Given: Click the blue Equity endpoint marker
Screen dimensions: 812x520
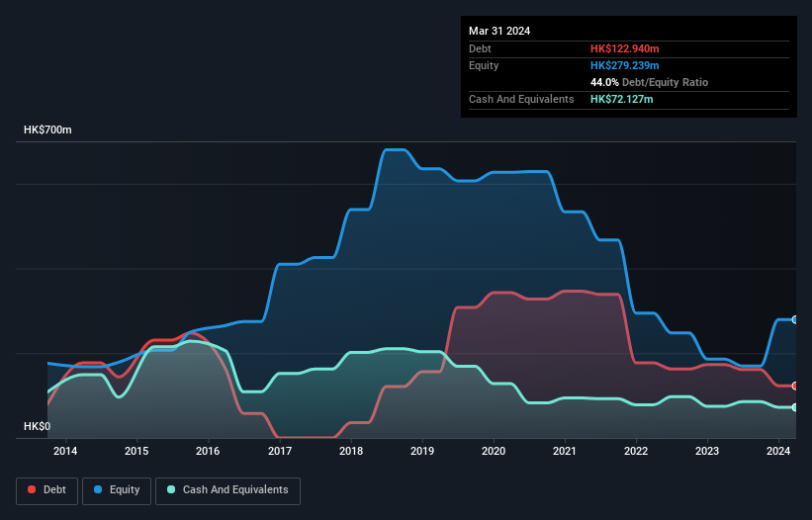Looking at the screenshot, I should 795,319.
